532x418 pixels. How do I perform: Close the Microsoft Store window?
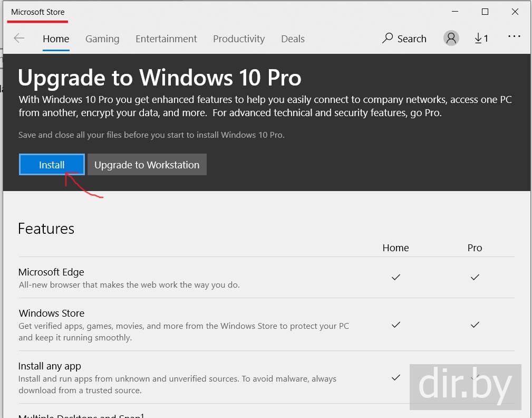[515, 12]
